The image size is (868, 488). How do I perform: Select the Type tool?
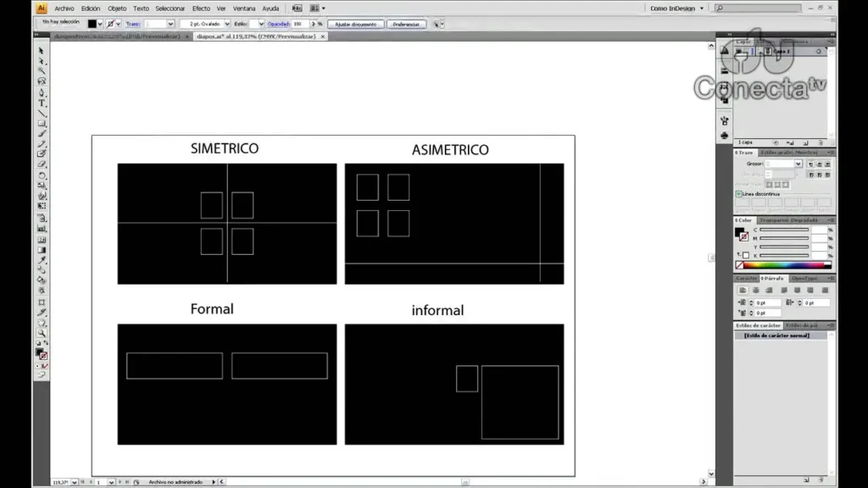(42, 103)
